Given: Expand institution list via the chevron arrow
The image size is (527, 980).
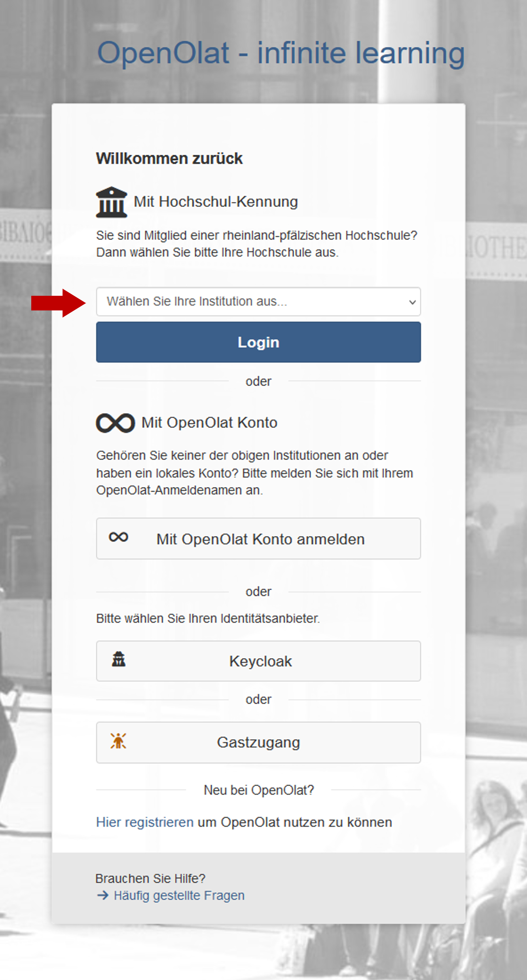Looking at the screenshot, I should [x=412, y=302].
